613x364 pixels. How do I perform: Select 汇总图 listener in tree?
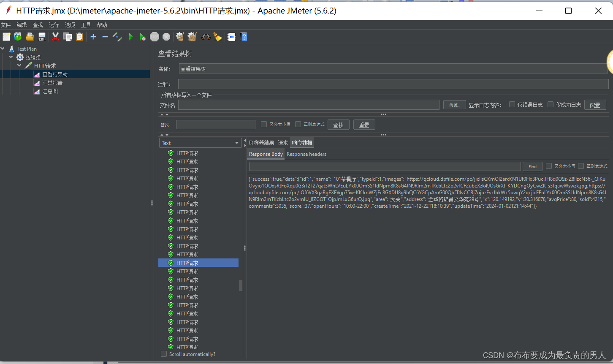50,91
